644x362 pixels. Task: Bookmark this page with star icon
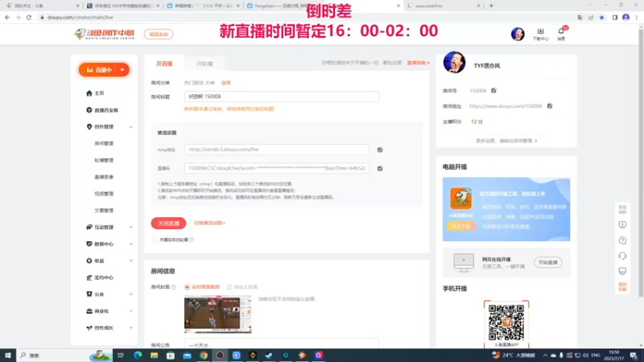point(601,17)
